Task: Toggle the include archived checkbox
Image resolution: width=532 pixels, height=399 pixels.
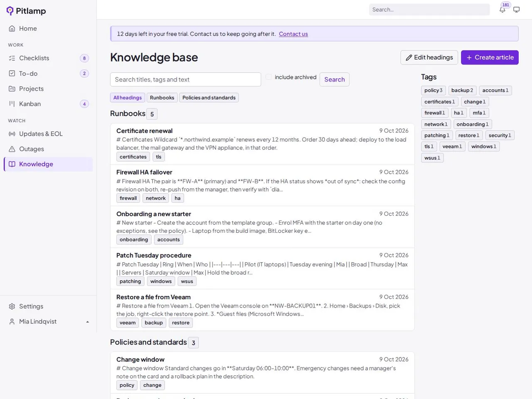Action: 269,77
